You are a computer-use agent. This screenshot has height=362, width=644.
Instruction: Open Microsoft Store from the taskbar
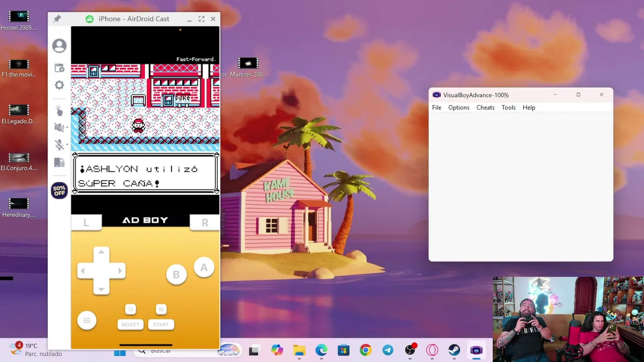[344, 350]
